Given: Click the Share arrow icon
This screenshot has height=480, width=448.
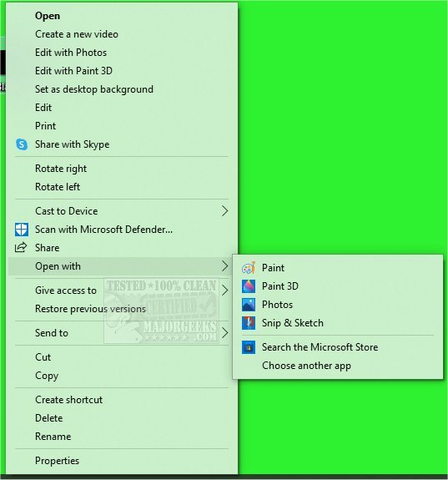Looking at the screenshot, I should pyautogui.click(x=21, y=248).
